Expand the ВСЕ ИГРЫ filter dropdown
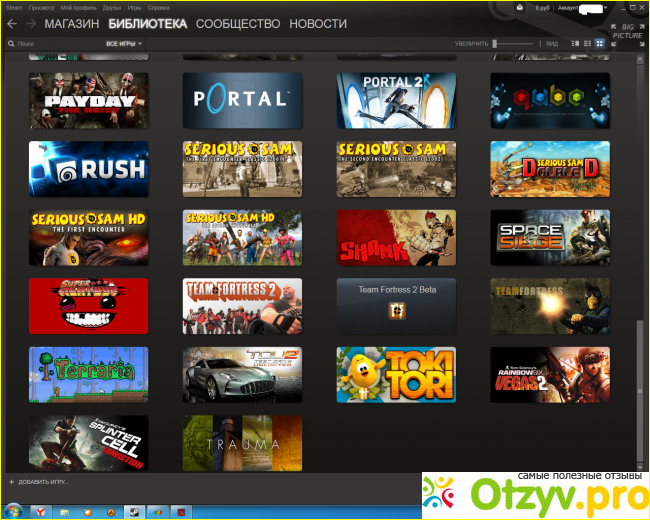Image resolution: width=650 pixels, height=520 pixels. 124,45
